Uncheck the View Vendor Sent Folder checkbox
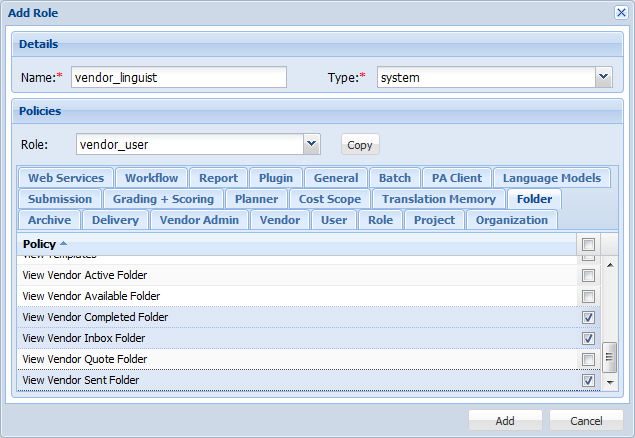This screenshot has height=438, width=635. pyautogui.click(x=588, y=380)
